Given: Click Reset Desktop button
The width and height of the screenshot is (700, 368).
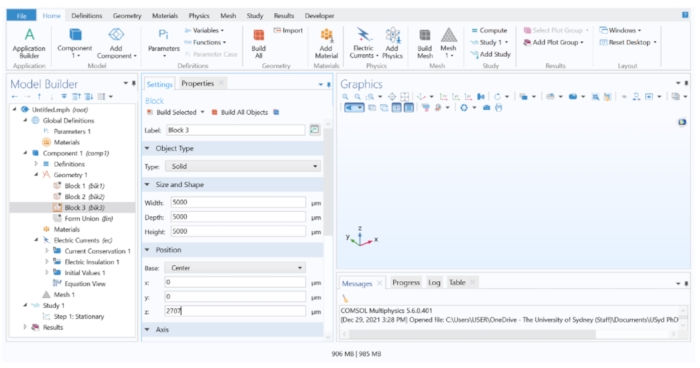Looking at the screenshot, I should [x=625, y=42].
